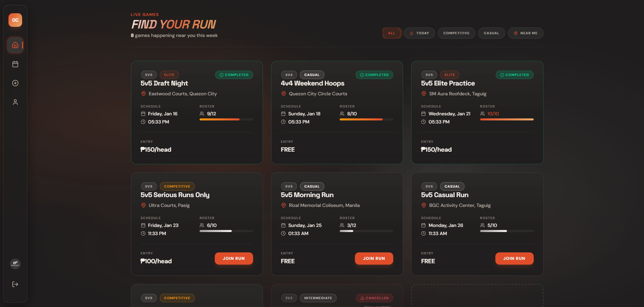This screenshot has height=307, width=644.
Task: Click the 'Sunday, Jan 25' schedule date
Action: 305,225
